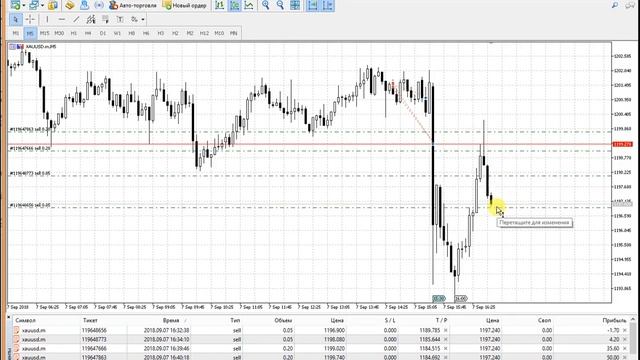Screen dimensions: 640x360
Task: Switch chart to candlestick view
Action: [x=234, y=5]
